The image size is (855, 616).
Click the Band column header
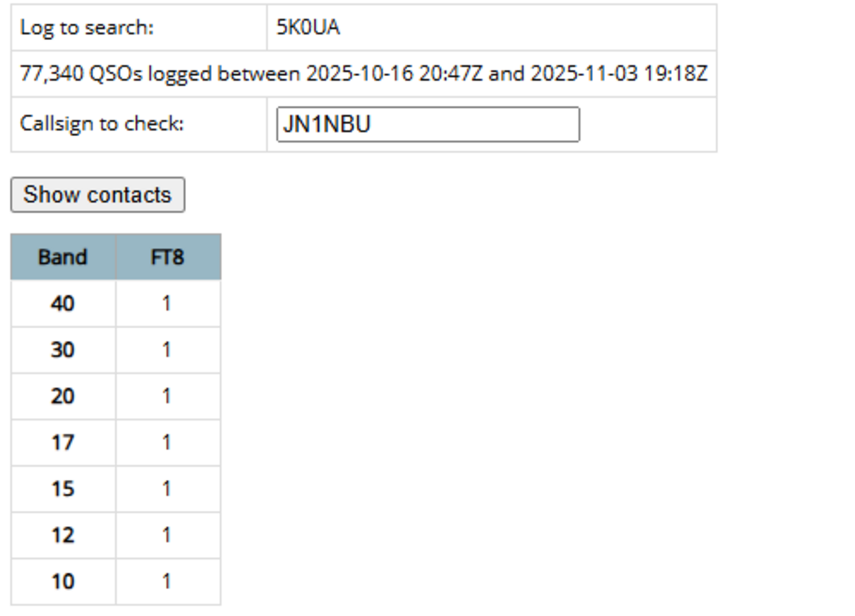click(62, 256)
